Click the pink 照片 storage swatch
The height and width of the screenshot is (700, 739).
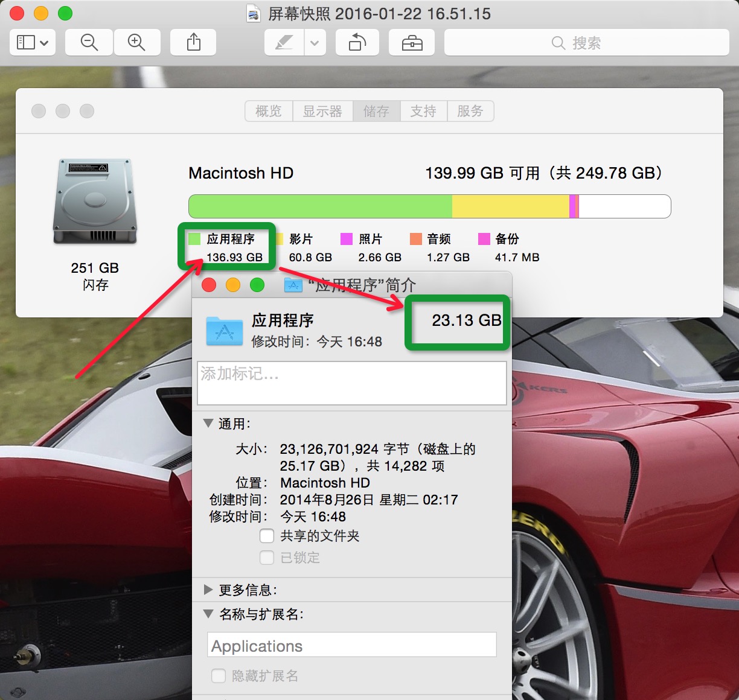point(347,239)
